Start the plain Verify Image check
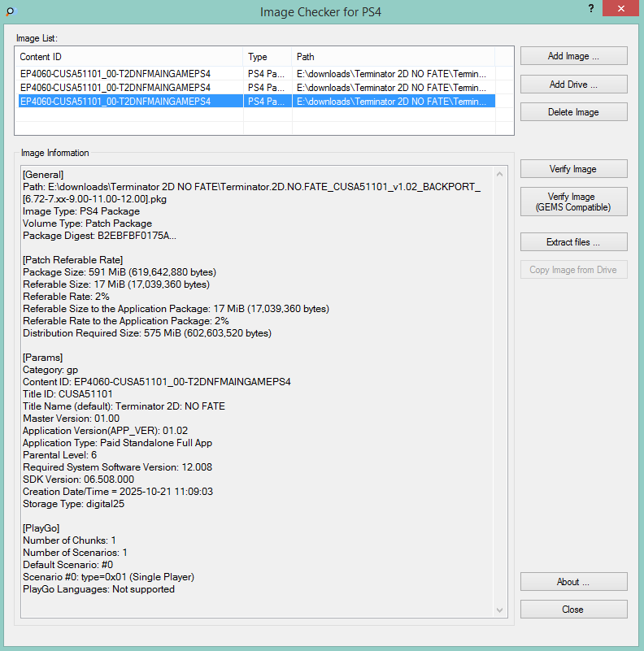This screenshot has width=644, height=651. tap(573, 169)
